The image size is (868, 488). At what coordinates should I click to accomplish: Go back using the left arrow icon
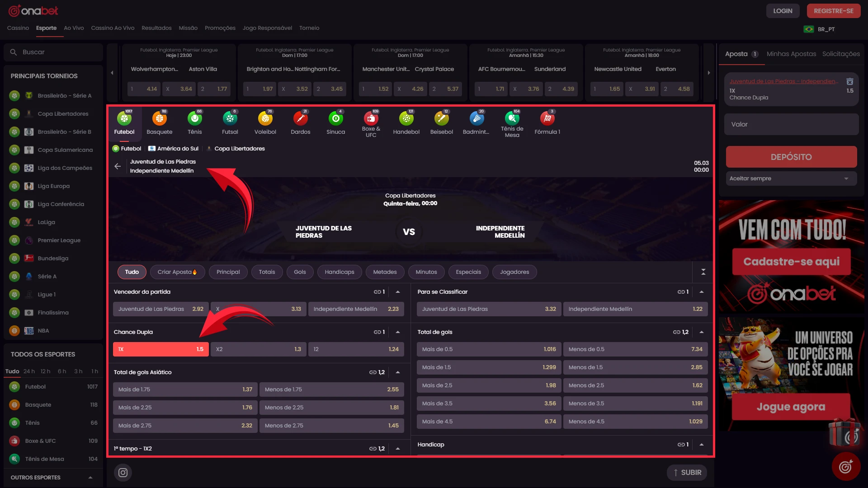pos(118,166)
